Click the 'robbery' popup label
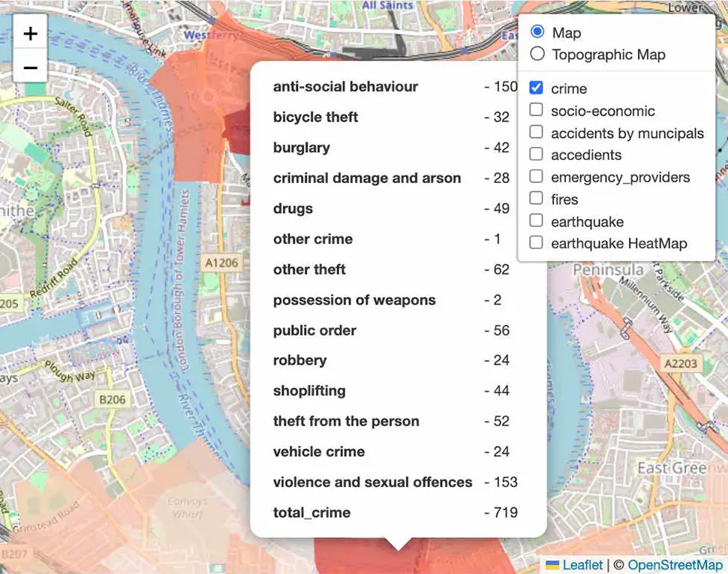Image resolution: width=728 pixels, height=574 pixels. (299, 361)
